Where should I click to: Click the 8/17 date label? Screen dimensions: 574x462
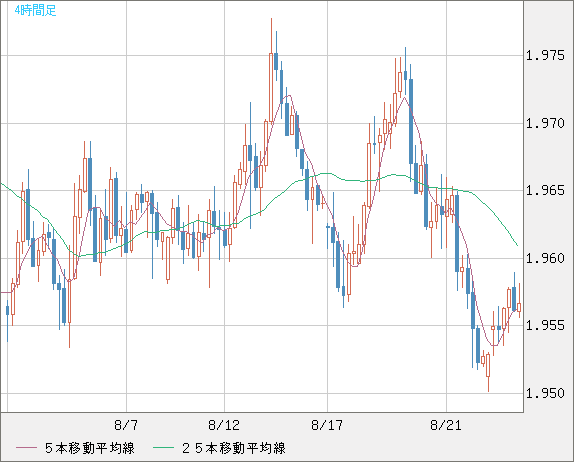pyautogui.click(x=327, y=425)
